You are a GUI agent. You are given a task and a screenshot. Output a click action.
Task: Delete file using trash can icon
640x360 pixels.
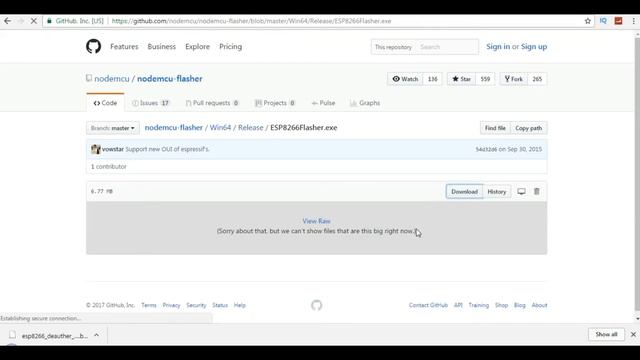[537, 191]
